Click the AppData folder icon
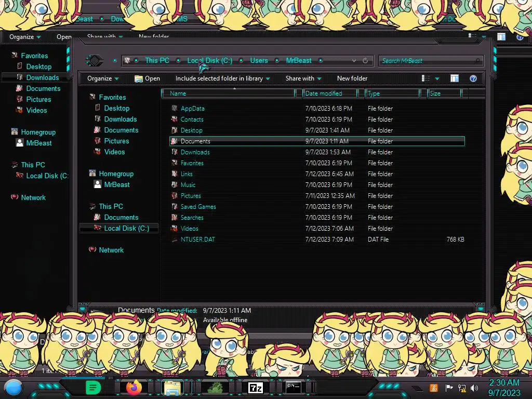Screen dimensions: 532x399 175,109
